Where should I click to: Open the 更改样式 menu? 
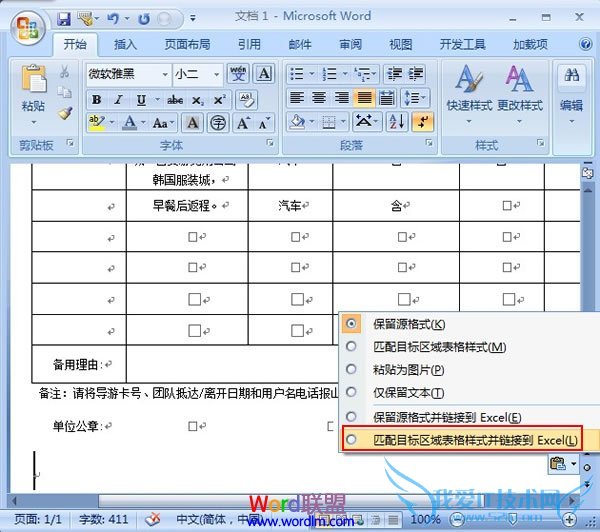[520, 94]
